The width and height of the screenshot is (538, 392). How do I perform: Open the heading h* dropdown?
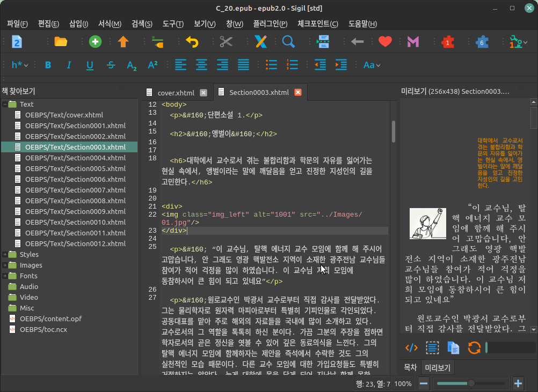point(19,65)
